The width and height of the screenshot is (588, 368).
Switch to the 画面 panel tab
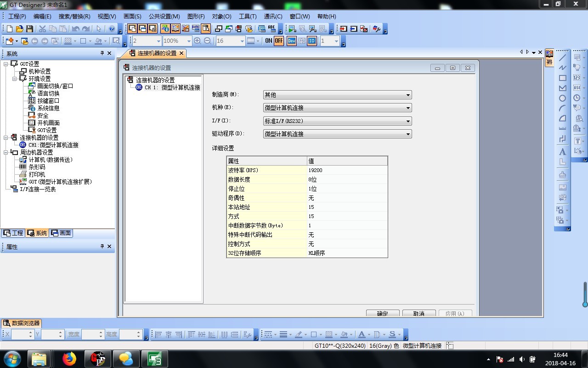(61, 233)
